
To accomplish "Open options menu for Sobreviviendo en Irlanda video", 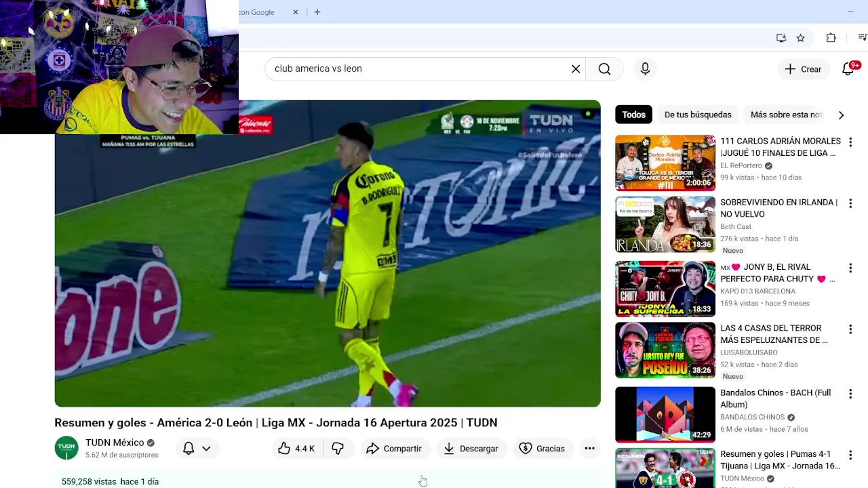I will pyautogui.click(x=850, y=203).
